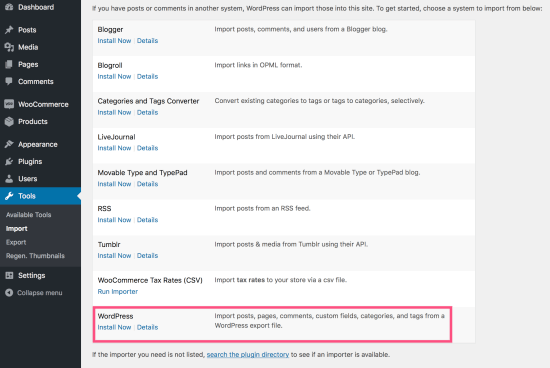
Task: Click the Collapse menu label
Action: point(40,293)
